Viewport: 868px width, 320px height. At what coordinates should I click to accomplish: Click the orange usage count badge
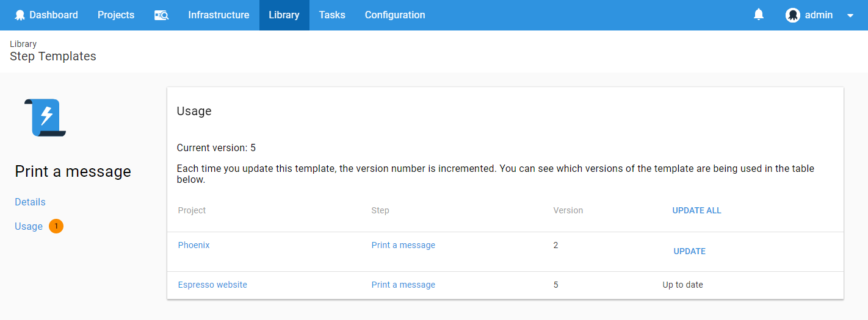(x=56, y=226)
